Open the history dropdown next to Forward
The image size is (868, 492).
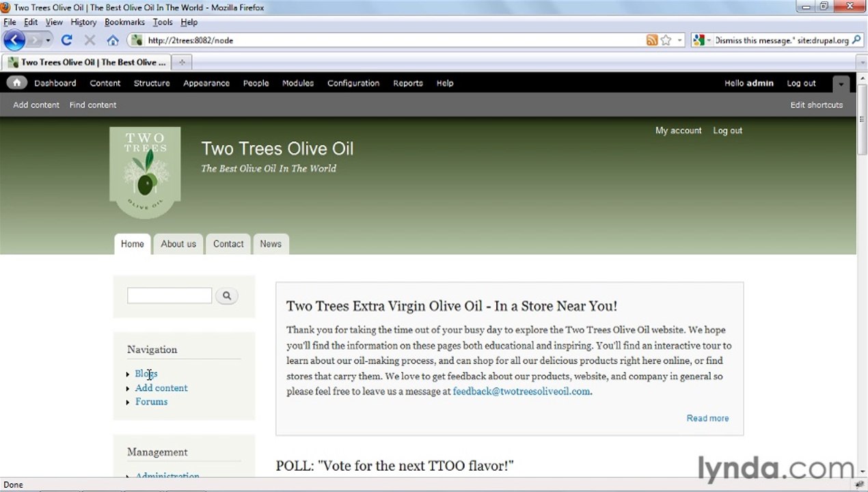48,40
